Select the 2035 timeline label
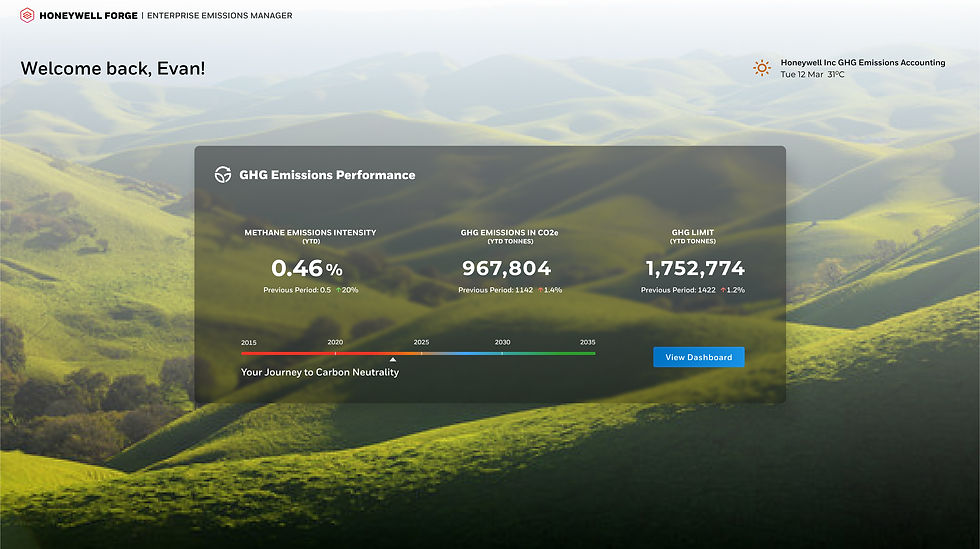The height and width of the screenshot is (549, 980). point(588,342)
